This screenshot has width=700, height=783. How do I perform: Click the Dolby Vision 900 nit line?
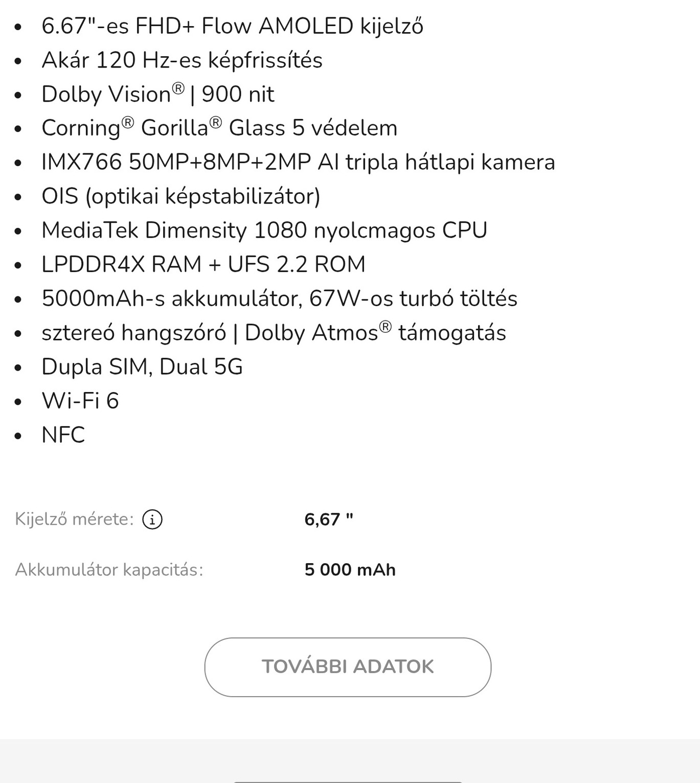(158, 94)
